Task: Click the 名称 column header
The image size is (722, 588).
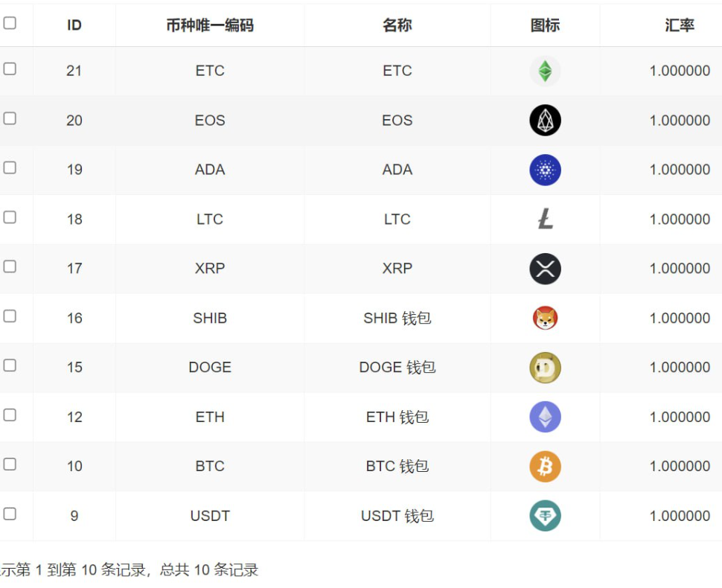Action: (397, 25)
